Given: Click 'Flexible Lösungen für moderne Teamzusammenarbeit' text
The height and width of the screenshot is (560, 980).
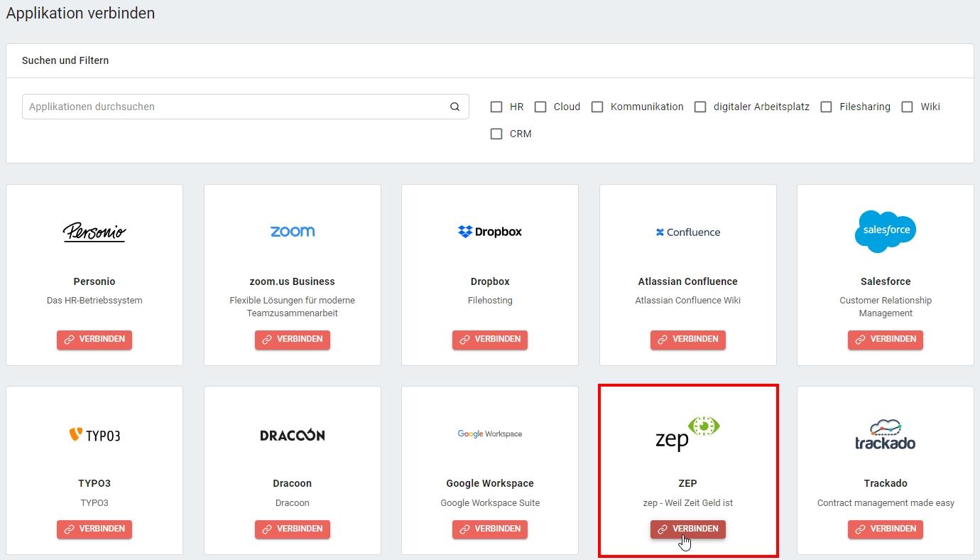Looking at the screenshot, I should click(293, 307).
